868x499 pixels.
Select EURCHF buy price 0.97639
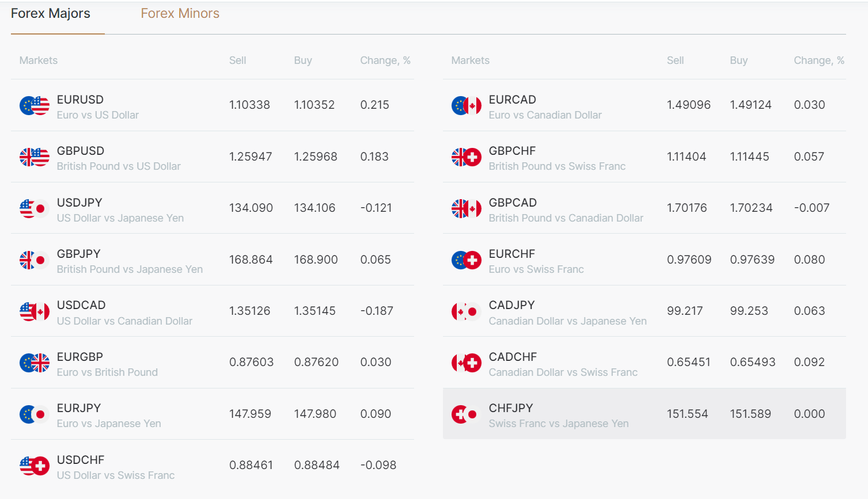point(752,260)
